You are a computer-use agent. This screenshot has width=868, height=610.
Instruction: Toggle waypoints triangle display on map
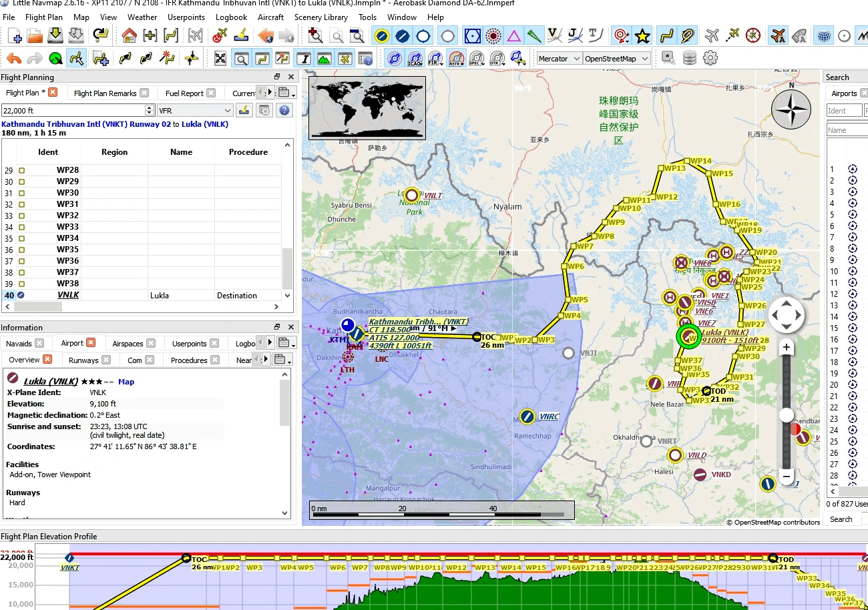(x=513, y=35)
